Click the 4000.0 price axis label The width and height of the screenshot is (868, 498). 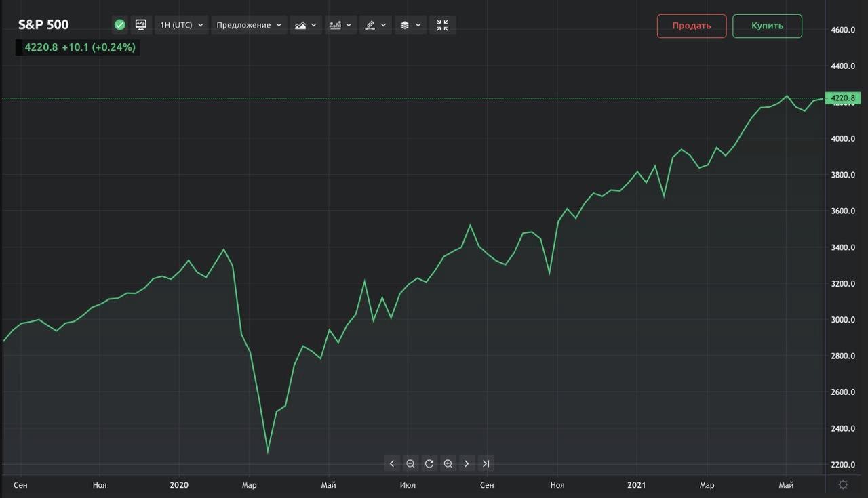click(844, 139)
